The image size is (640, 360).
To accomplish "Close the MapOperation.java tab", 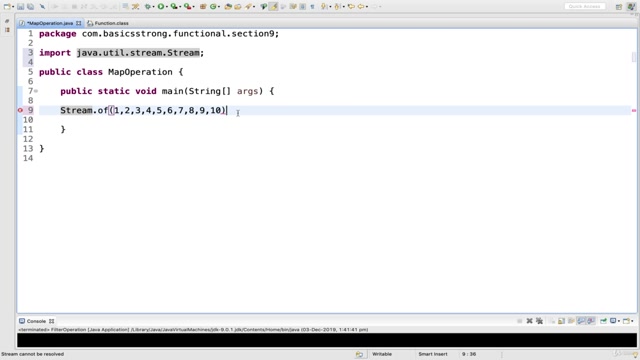I will [78, 23].
